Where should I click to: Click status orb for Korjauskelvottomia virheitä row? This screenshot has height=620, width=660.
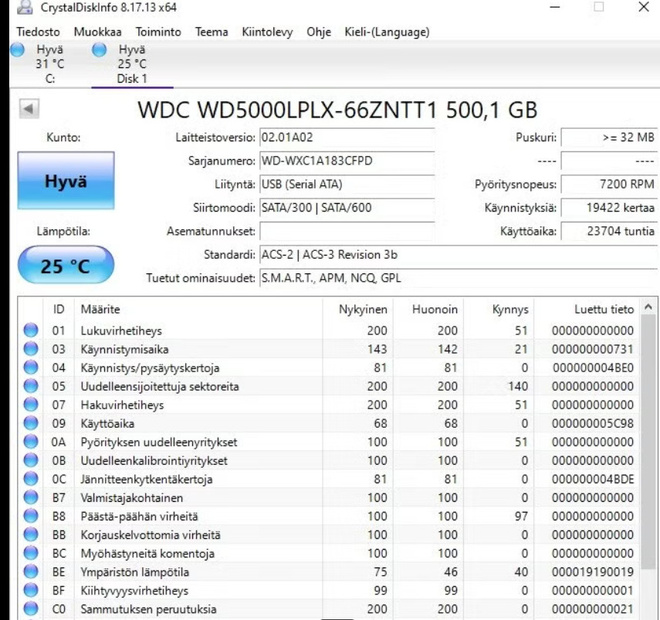point(31,535)
